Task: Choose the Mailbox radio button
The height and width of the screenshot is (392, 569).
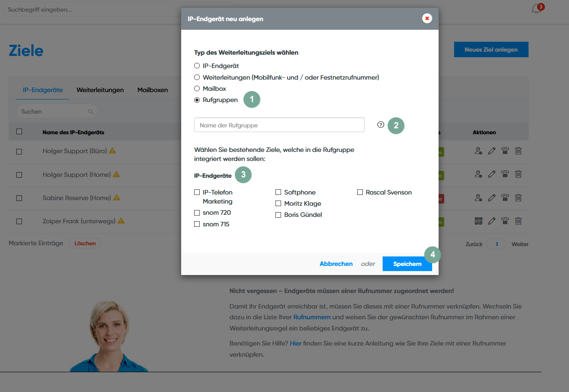Action: click(197, 89)
